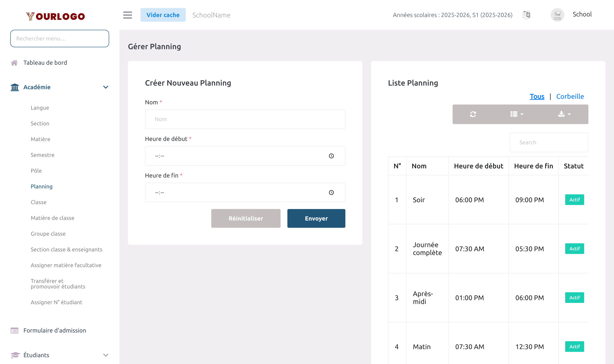Toggle Actif status for Journée complète
The height and width of the screenshot is (364, 614).
pyautogui.click(x=575, y=248)
